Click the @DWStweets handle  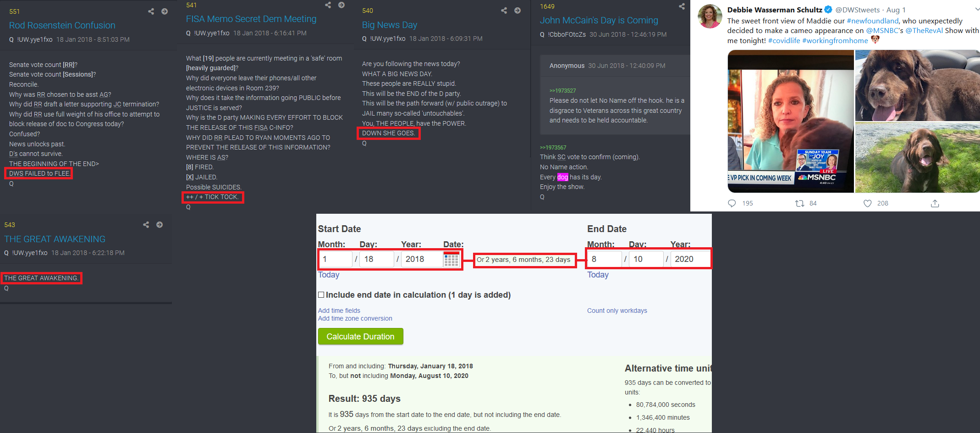pyautogui.click(x=858, y=10)
